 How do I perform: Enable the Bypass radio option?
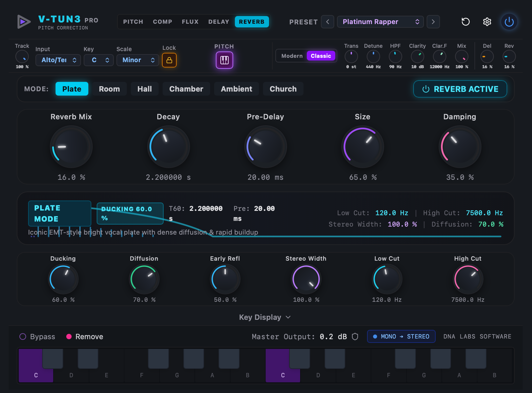click(37, 337)
